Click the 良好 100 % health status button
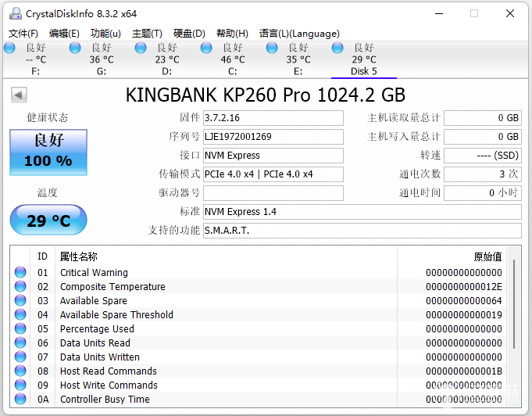 48,152
